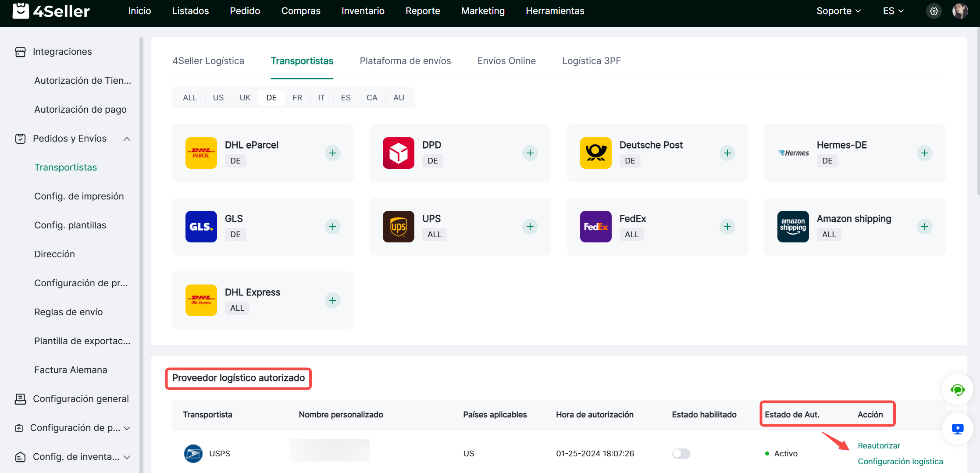Click the FedEx logo icon

tap(595, 227)
